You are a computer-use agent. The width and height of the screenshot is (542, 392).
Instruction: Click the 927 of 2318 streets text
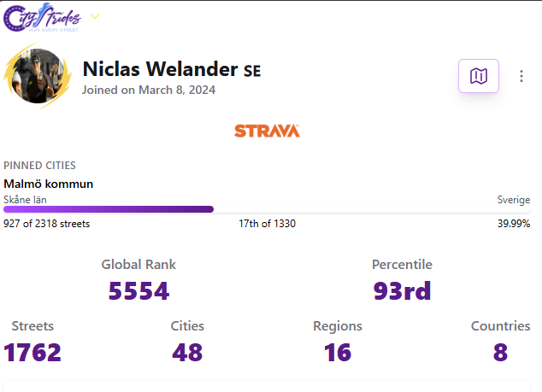click(47, 224)
